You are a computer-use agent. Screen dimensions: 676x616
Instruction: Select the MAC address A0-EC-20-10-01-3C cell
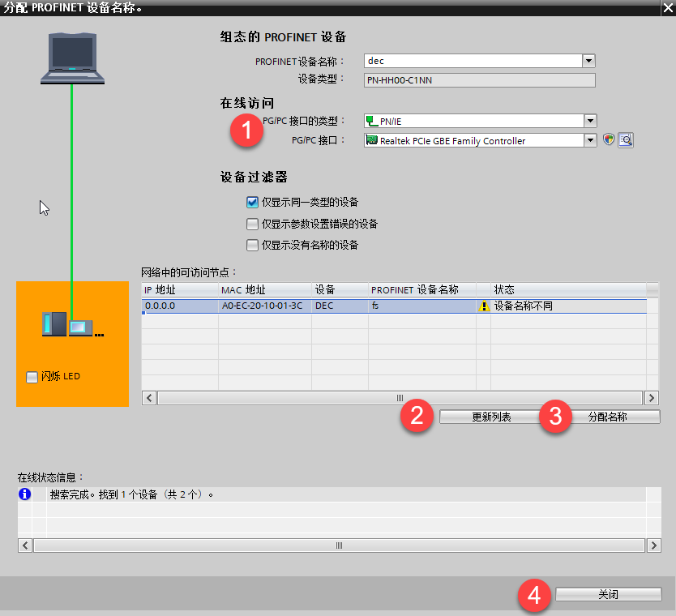tap(265, 306)
